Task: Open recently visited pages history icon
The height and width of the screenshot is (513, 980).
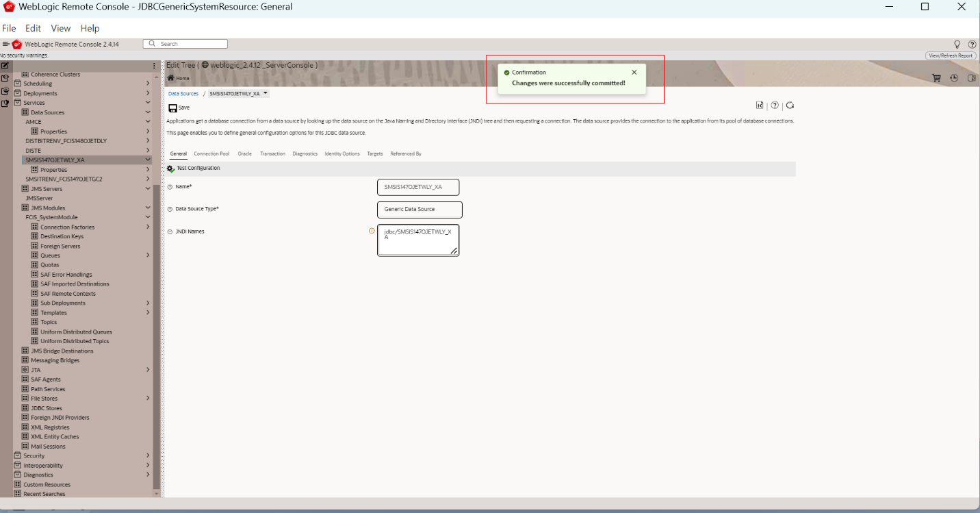Action: [x=954, y=78]
